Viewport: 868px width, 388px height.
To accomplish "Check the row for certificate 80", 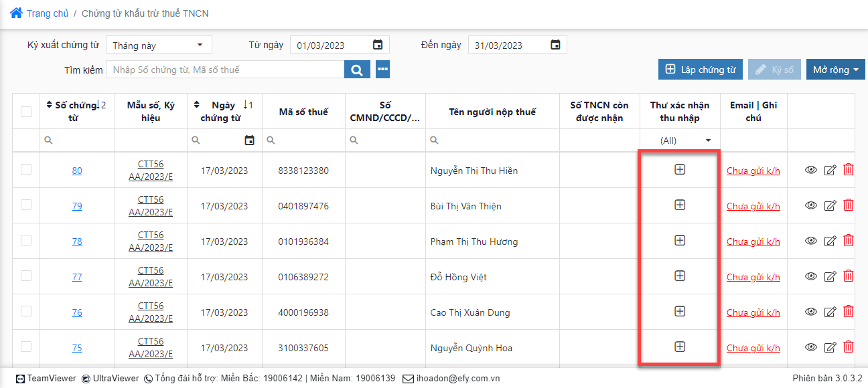I will point(26,170).
